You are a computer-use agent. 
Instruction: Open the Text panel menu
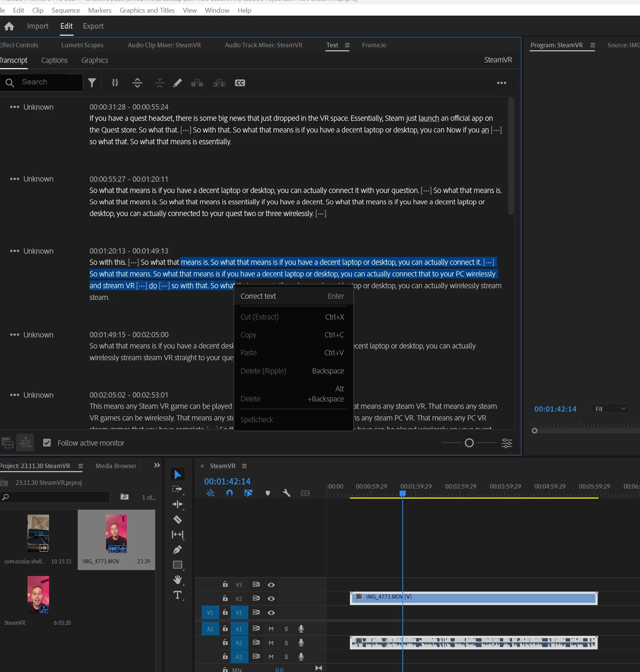(x=347, y=45)
